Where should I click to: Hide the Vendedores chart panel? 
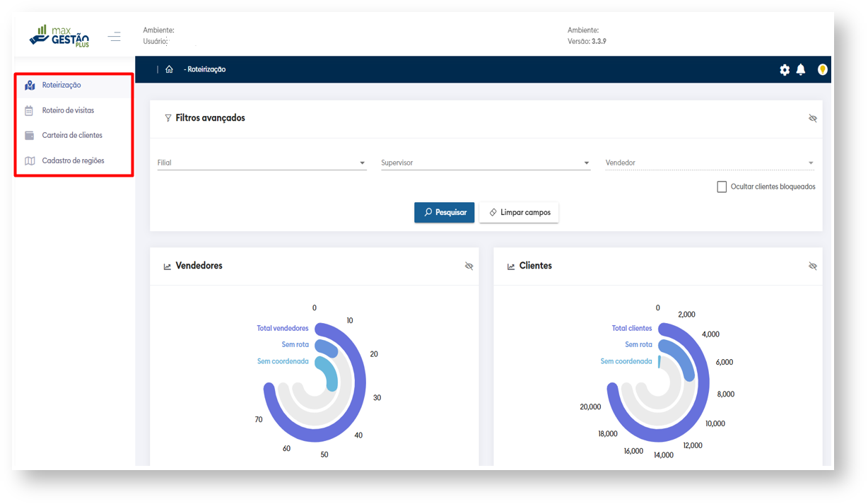click(469, 266)
